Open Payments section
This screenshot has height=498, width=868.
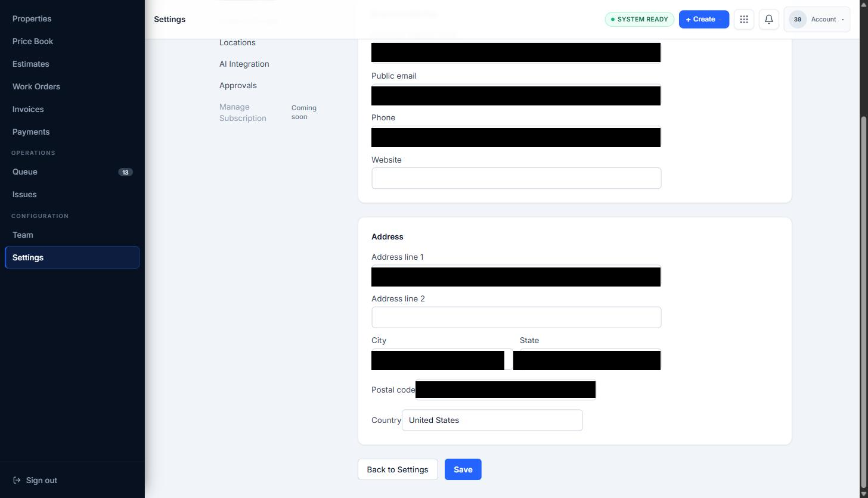click(72, 132)
